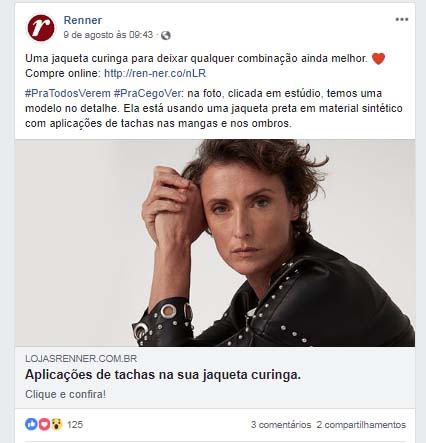Show who reacted via the 125 count
The height and width of the screenshot is (443, 426).
point(75,425)
